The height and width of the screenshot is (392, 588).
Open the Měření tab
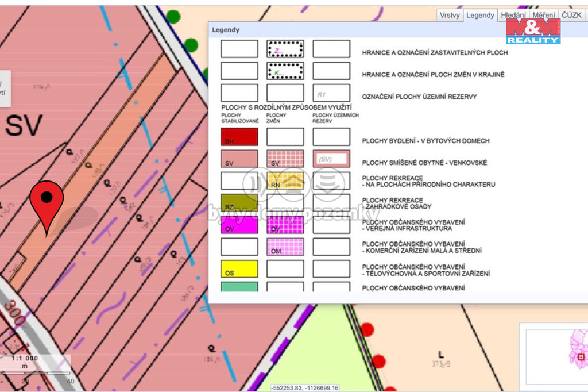(x=543, y=16)
